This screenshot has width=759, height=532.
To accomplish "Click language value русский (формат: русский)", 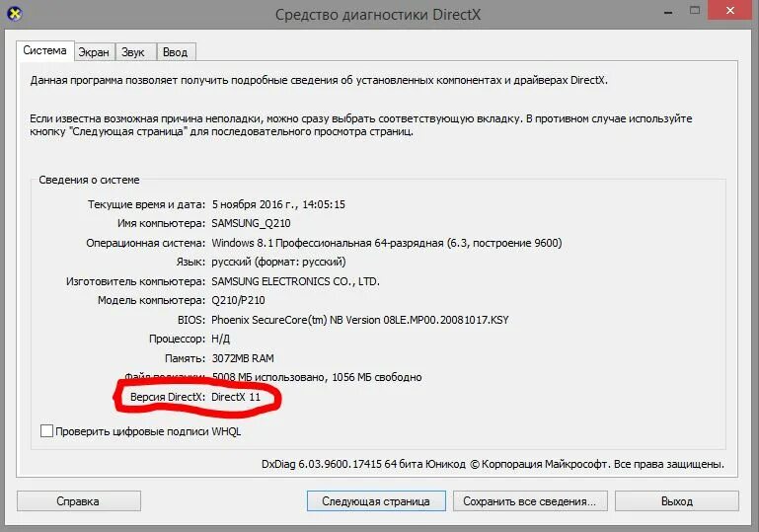I will [278, 263].
